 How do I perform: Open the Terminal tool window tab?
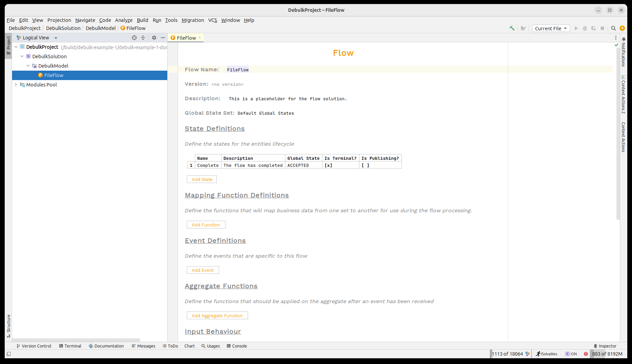tap(70, 346)
